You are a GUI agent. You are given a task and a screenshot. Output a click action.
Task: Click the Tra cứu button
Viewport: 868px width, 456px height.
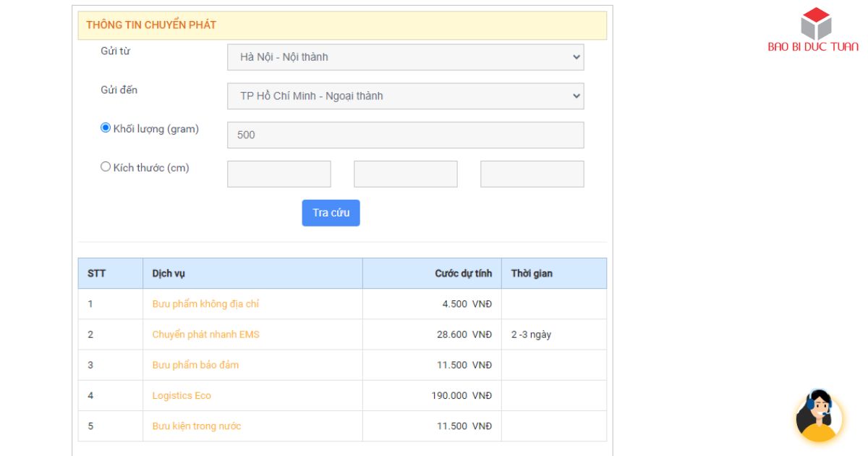pos(331,213)
